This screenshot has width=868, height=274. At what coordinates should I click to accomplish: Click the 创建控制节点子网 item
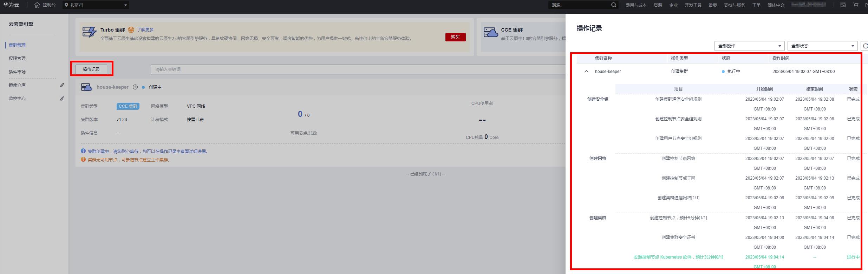coord(678,178)
